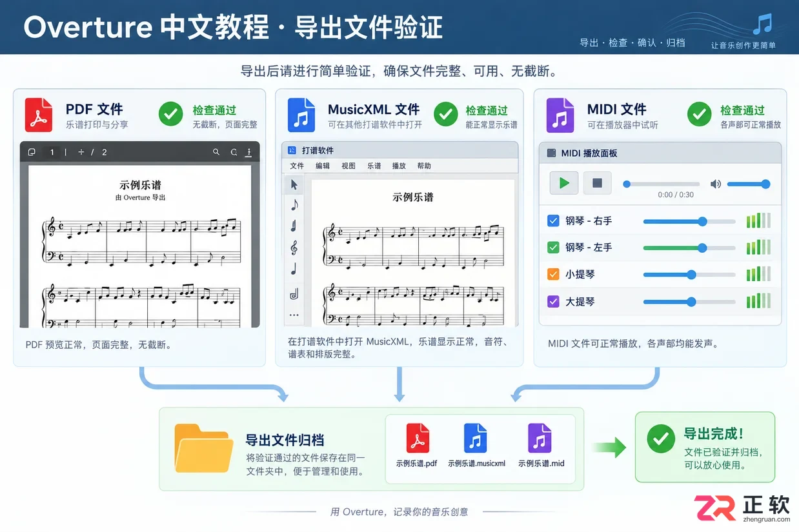Adjust the master volume slider beside the speaker
The image size is (799, 532).
tap(749, 184)
